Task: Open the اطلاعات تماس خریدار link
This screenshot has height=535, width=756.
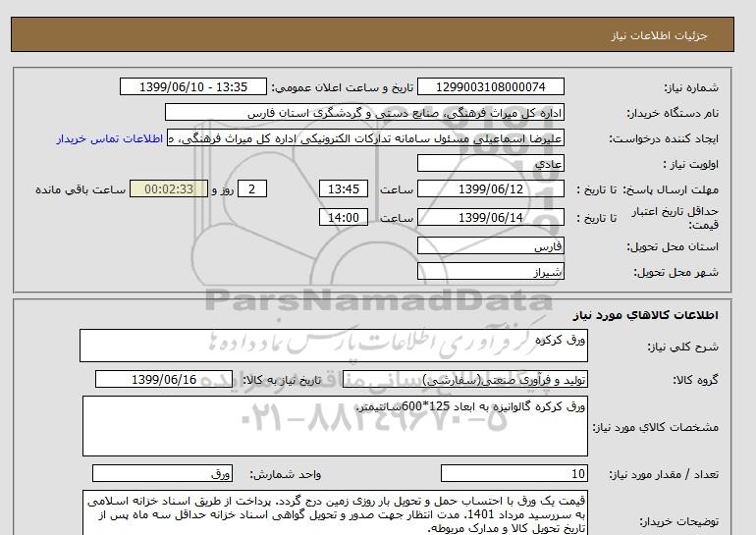Action: 109,138
